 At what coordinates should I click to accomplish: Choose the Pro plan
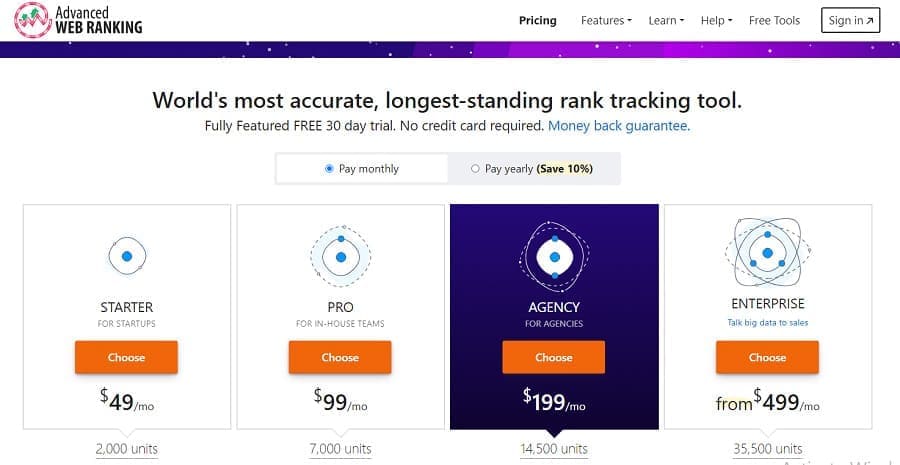tap(340, 357)
